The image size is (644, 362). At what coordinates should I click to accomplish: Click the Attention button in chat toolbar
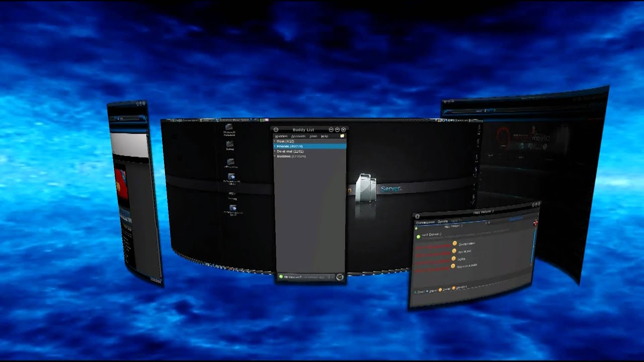pos(459,288)
